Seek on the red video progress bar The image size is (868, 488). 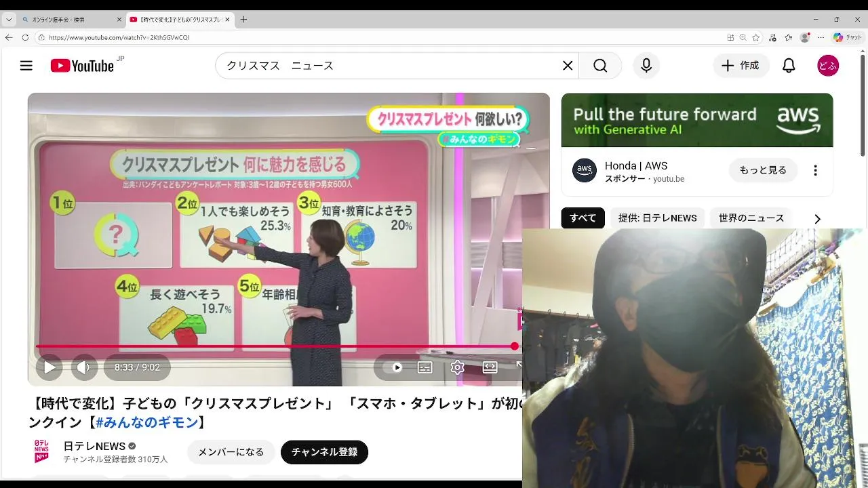(x=275, y=346)
